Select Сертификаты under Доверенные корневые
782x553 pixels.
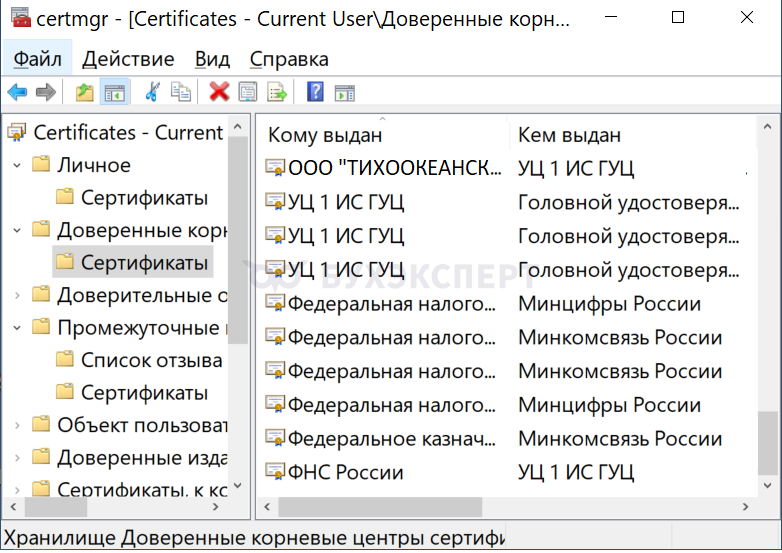pos(144,263)
